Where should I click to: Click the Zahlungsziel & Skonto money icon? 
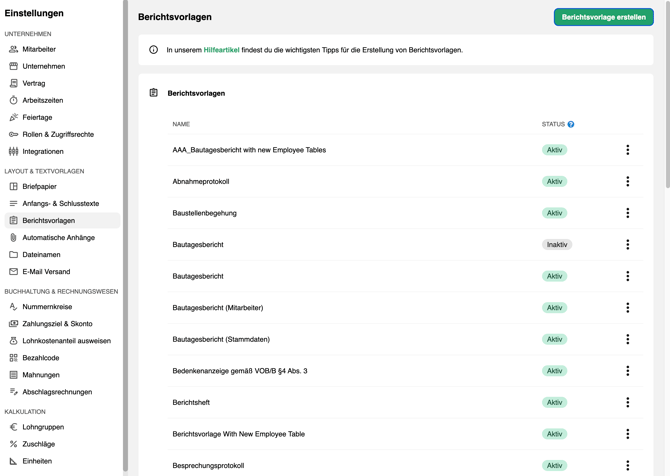(x=14, y=324)
